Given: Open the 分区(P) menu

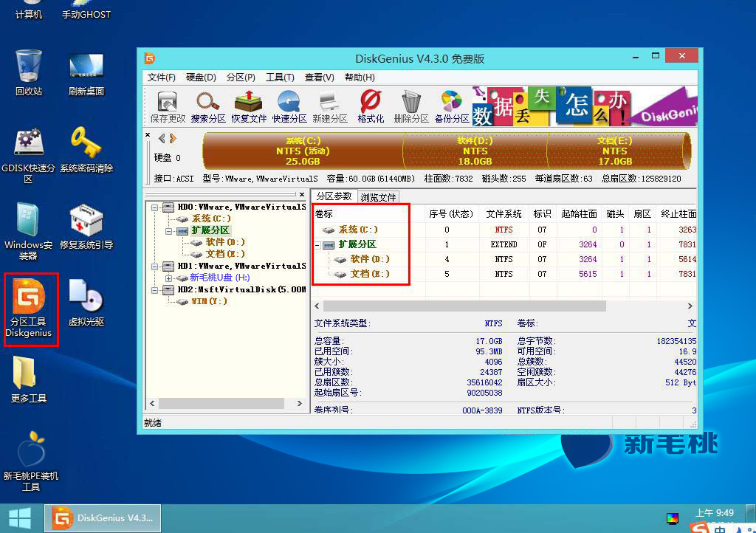Looking at the screenshot, I should coord(241,78).
